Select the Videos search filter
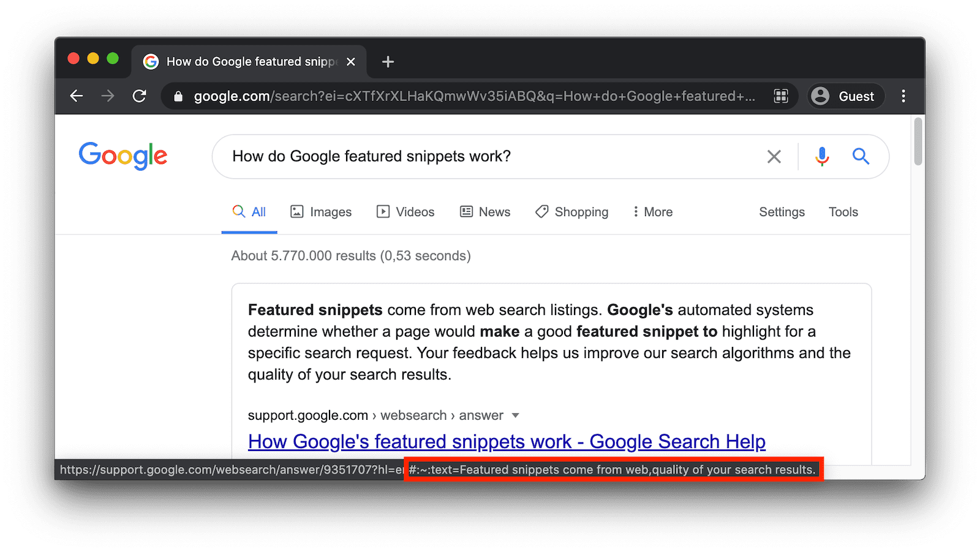Viewport: 980px width, 552px height. (405, 212)
